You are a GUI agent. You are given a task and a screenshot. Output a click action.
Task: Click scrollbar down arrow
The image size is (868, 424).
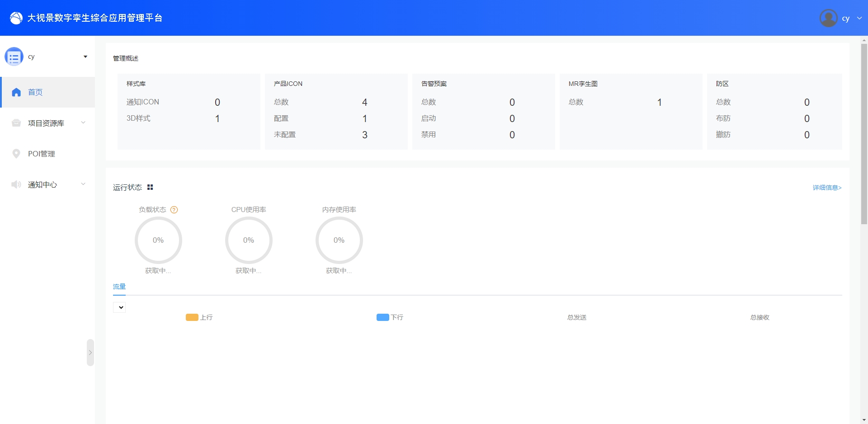[864, 420]
